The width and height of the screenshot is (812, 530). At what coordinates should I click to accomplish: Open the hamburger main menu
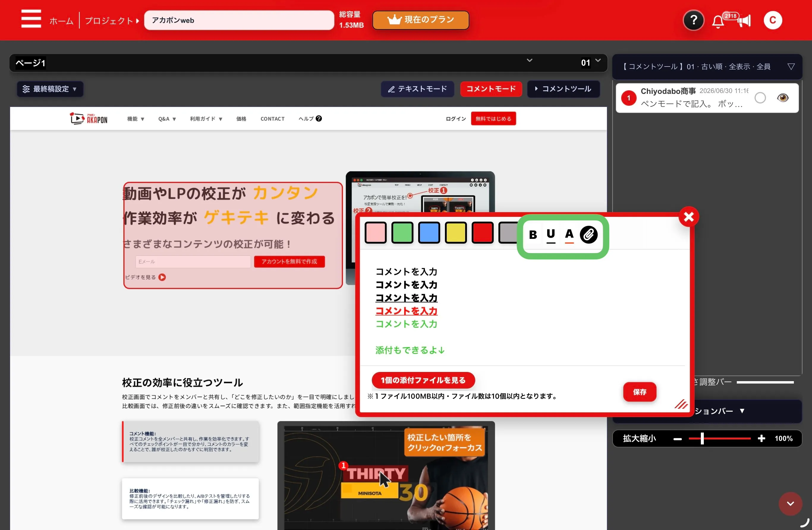pos(31,19)
